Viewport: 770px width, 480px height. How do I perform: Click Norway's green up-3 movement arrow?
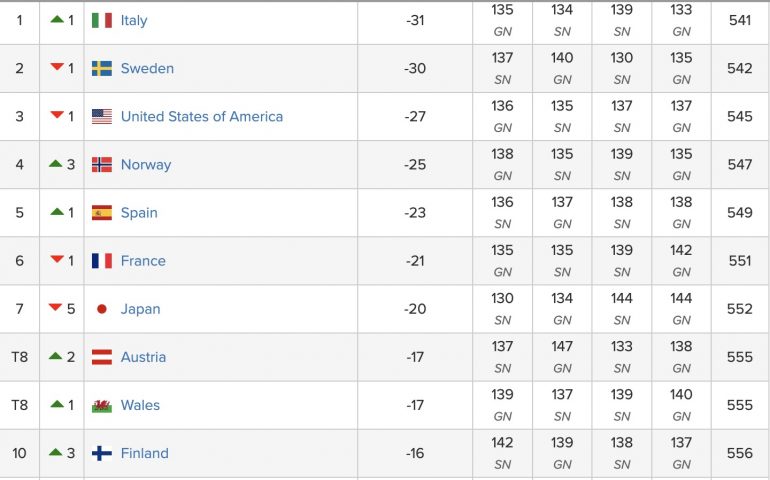(55, 164)
